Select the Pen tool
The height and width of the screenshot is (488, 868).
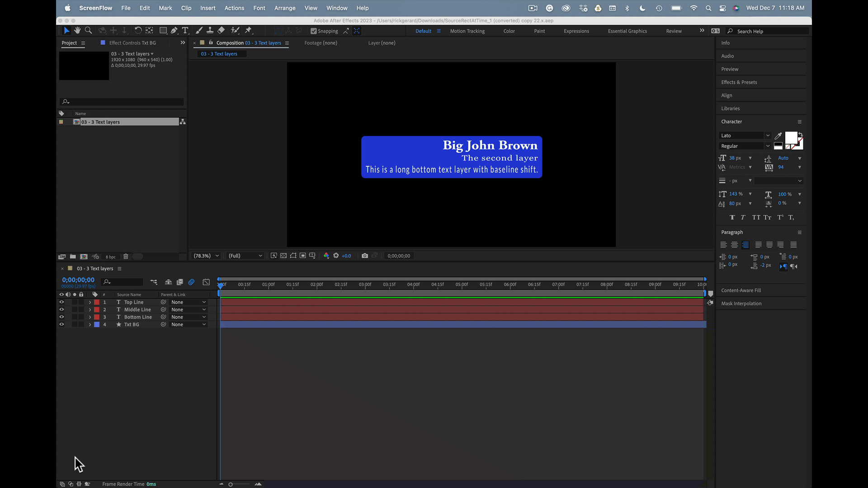click(174, 30)
